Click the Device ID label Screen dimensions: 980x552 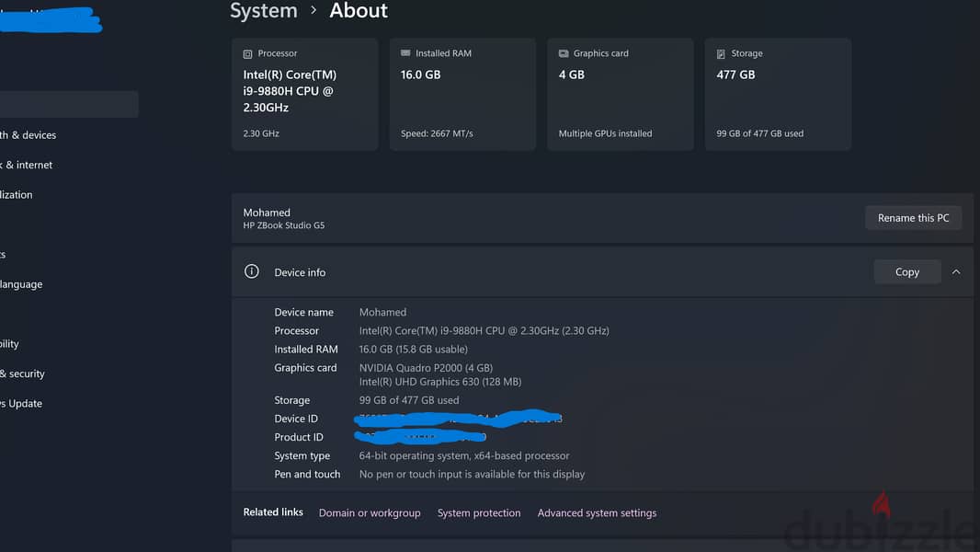(296, 419)
